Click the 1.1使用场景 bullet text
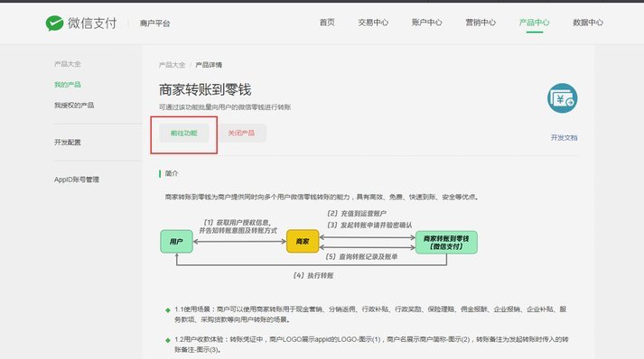 (370, 314)
